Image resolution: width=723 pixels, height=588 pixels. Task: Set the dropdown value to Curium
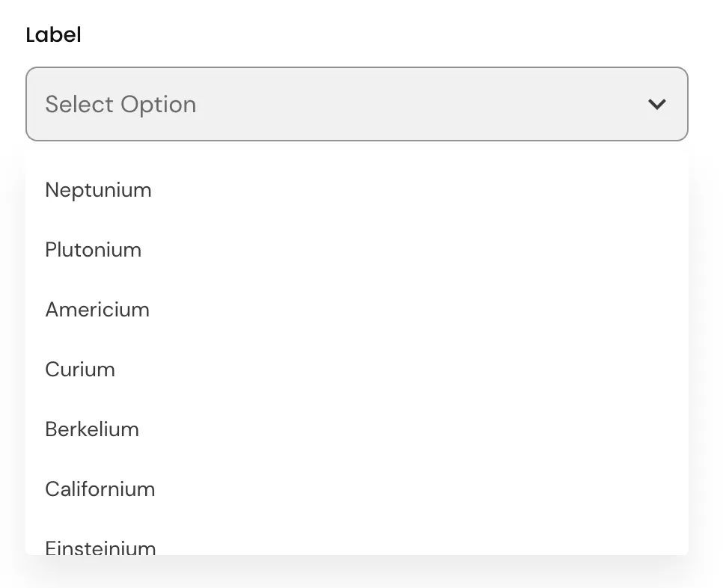80,370
